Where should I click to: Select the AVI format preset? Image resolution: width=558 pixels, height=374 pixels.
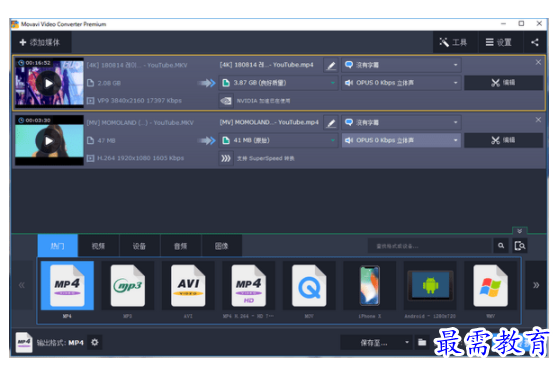click(188, 285)
